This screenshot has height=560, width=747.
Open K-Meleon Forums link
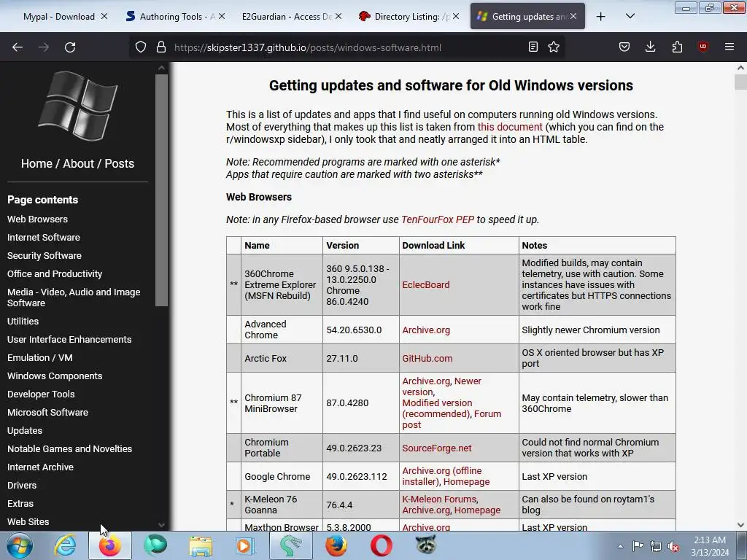(x=438, y=499)
